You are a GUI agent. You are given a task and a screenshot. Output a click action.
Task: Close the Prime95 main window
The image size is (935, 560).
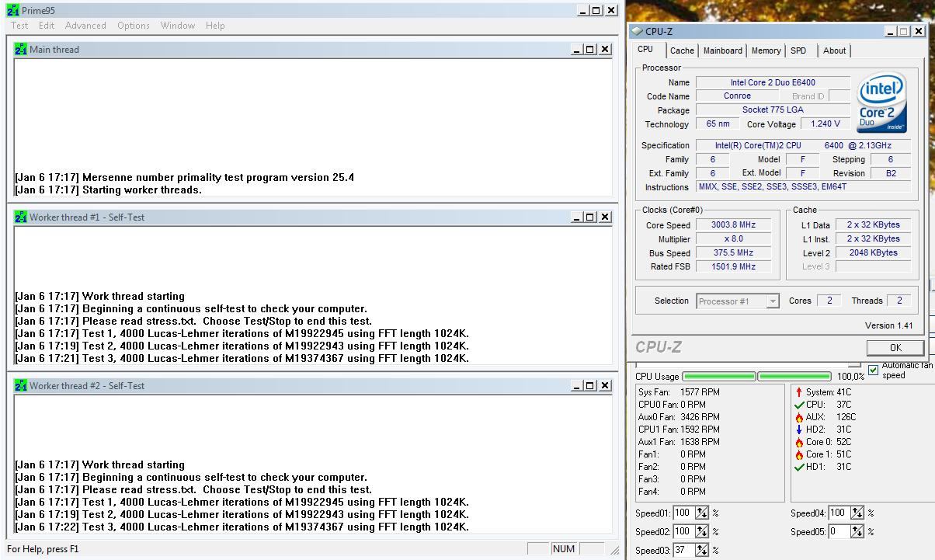(611, 10)
